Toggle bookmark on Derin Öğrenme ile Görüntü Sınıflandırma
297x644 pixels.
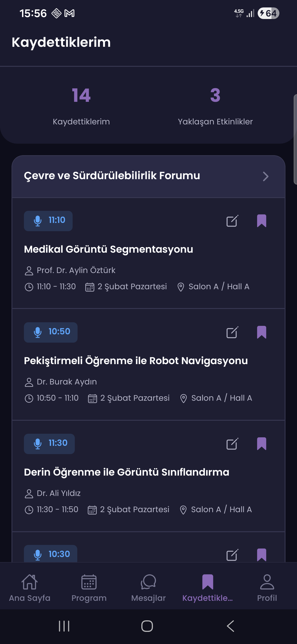pyautogui.click(x=262, y=444)
